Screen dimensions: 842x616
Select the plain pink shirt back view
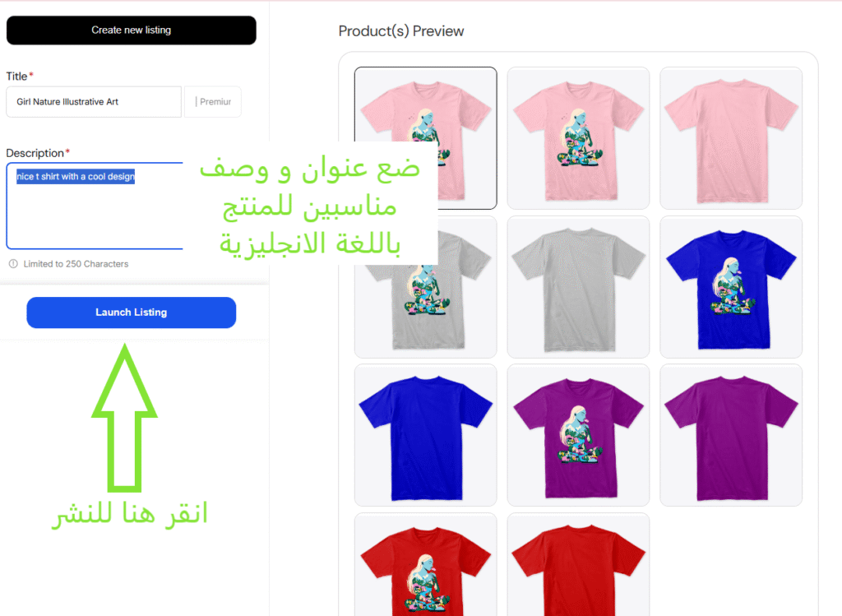pos(731,138)
